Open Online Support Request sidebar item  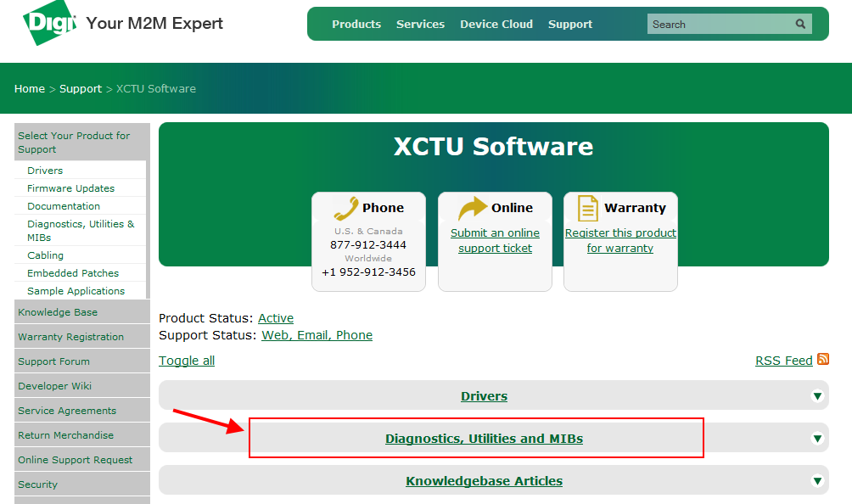[82, 460]
